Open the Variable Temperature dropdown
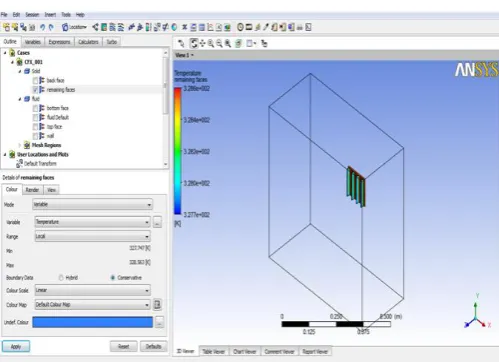499x362 pixels. pos(93,222)
